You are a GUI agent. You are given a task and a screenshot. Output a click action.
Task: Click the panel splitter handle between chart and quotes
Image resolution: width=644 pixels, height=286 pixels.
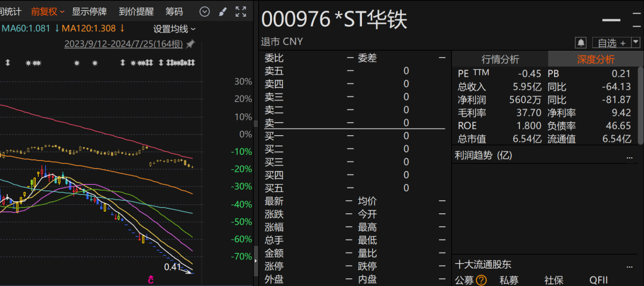point(256,123)
